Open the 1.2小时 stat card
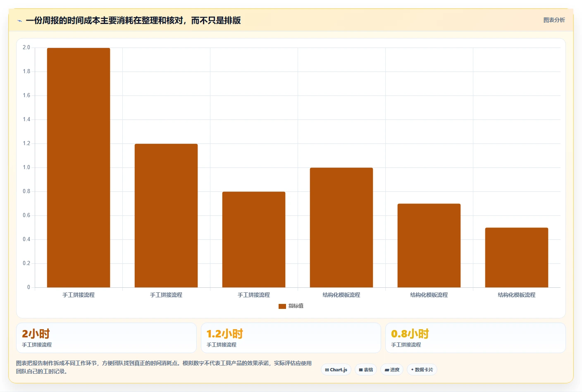The image size is (582, 392). tap(291, 338)
